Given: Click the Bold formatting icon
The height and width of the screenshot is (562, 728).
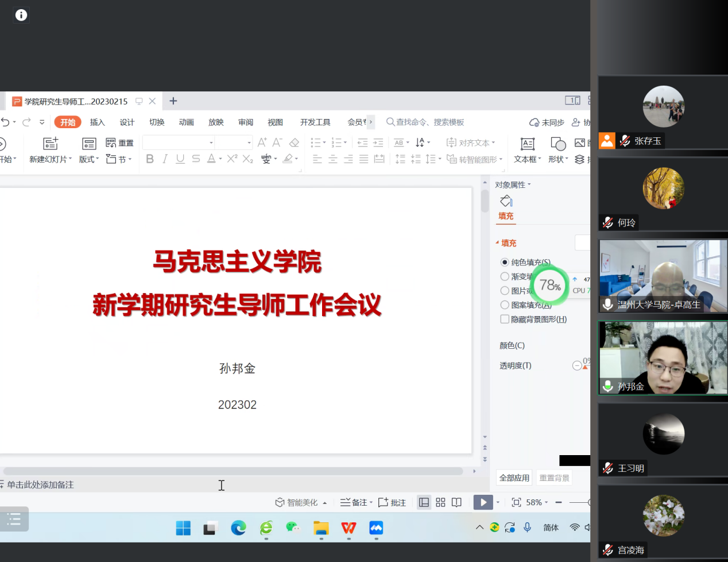Looking at the screenshot, I should pyautogui.click(x=150, y=159).
